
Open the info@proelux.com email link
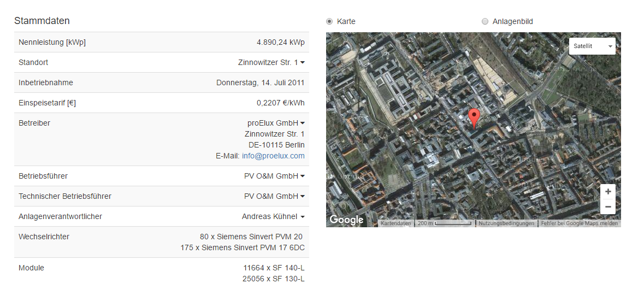click(x=273, y=156)
